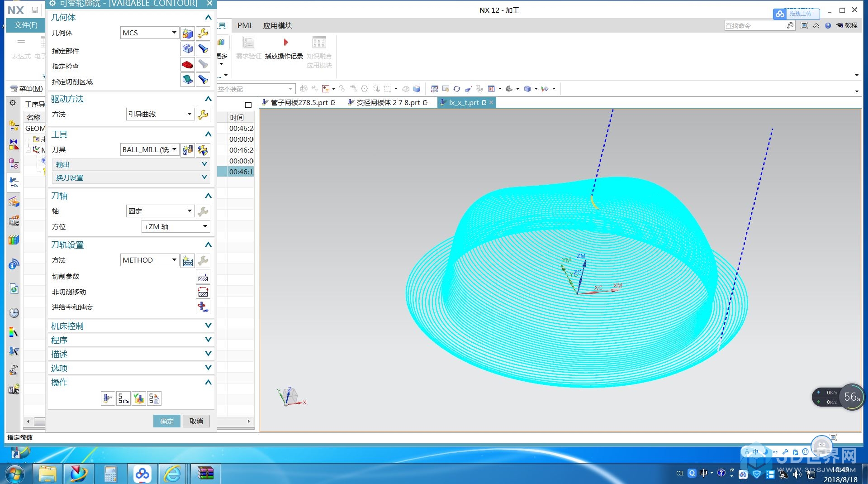Click the search magnifier in the command finder
868x484 pixels.
pyautogui.click(x=790, y=26)
